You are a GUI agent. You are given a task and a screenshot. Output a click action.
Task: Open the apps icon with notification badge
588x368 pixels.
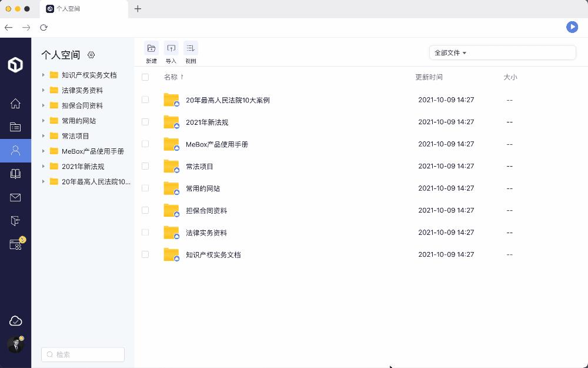point(15,244)
